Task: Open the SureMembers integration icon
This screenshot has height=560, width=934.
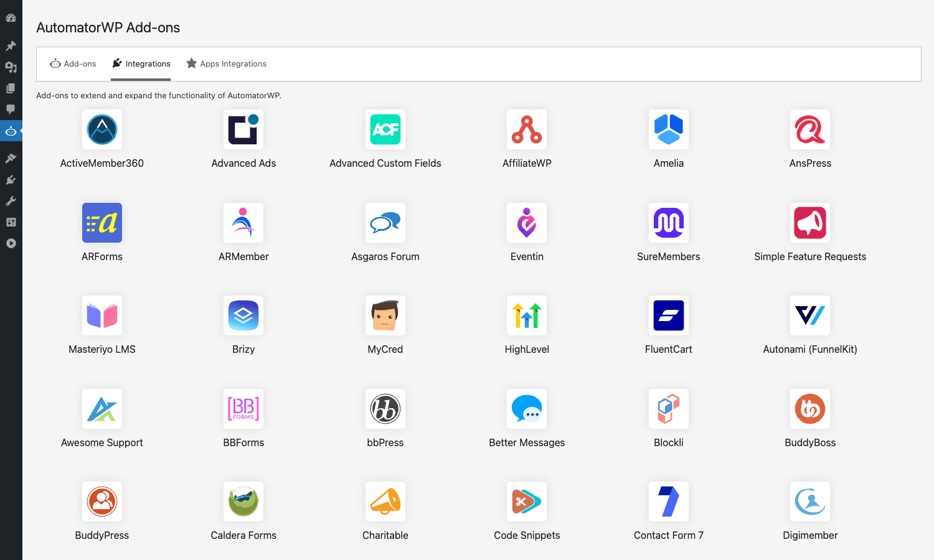Action: 669,223
